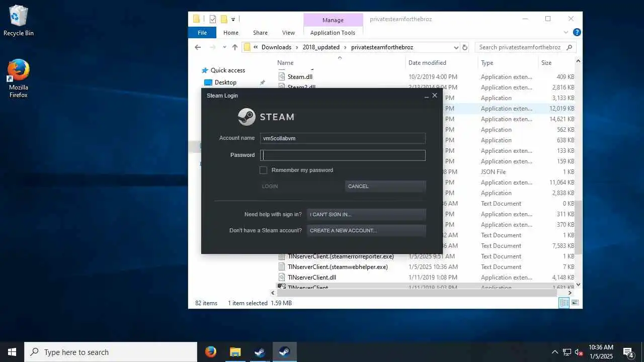The width and height of the screenshot is (644, 362).
Task: Click 2018_updated in the address breadcrumb
Action: point(321,47)
